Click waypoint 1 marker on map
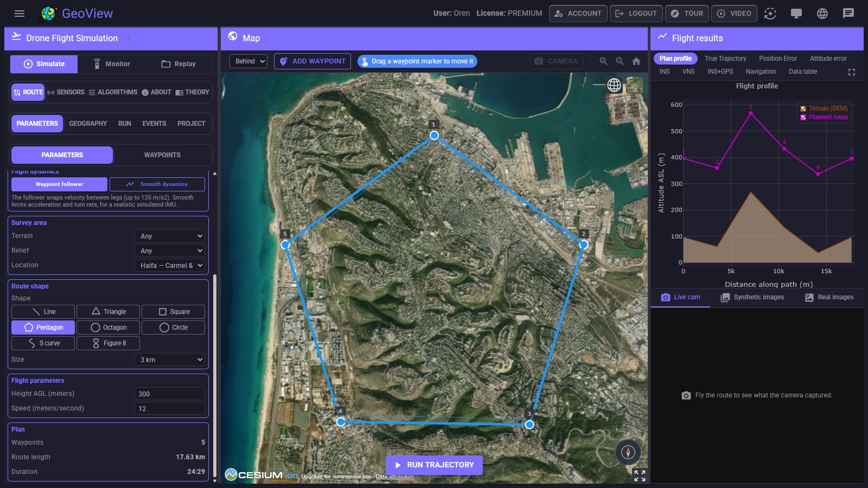This screenshot has width=868, height=488. point(434,135)
